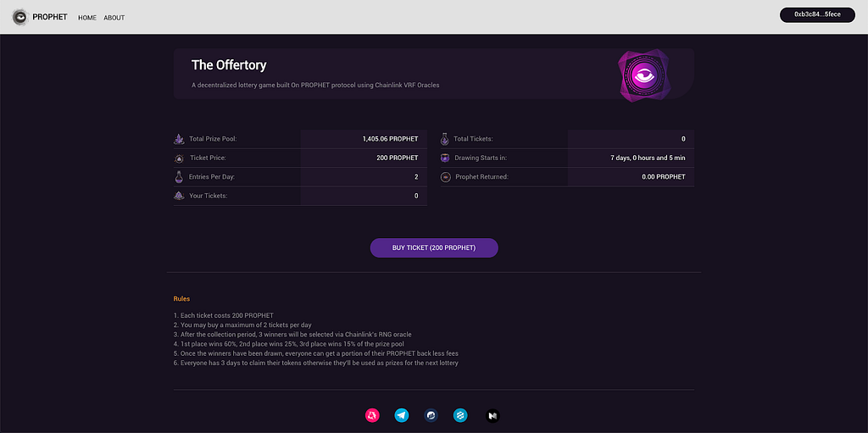The width and height of the screenshot is (868, 433).
Task: Click '7 days, 0 hours and 5 min'
Action: point(648,158)
